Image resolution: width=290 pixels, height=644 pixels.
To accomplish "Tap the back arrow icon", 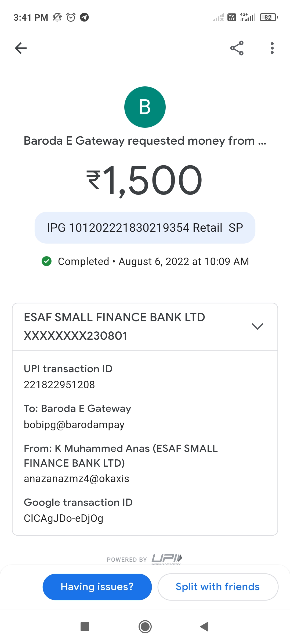I will (21, 48).
